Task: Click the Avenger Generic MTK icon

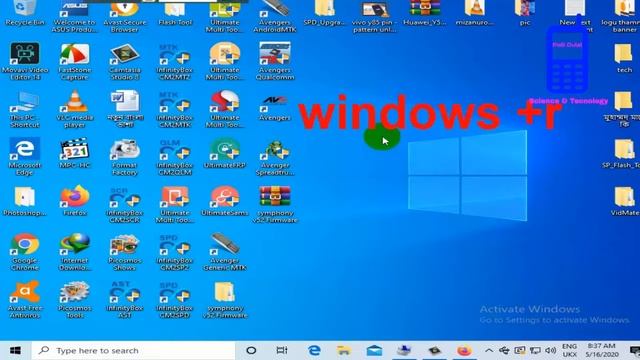Action: [224, 251]
